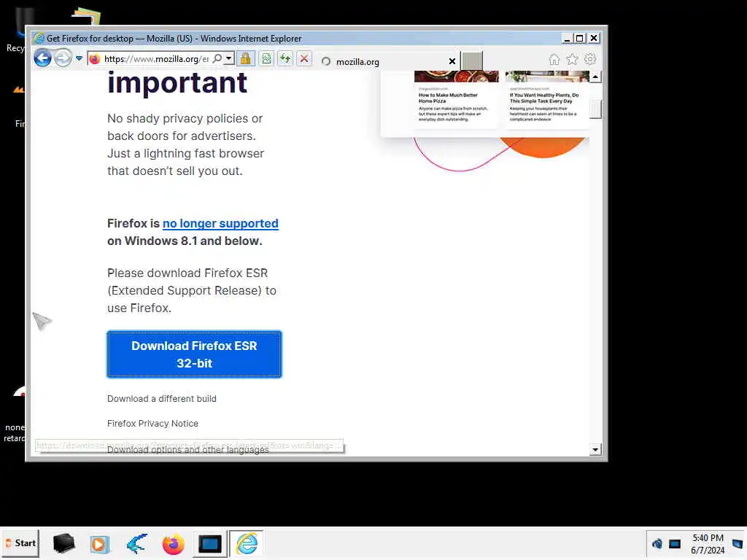Image resolution: width=747 pixels, height=560 pixels.
Task: Click the 'How to Make Much Better Home Pizza' card
Action: click(x=457, y=99)
